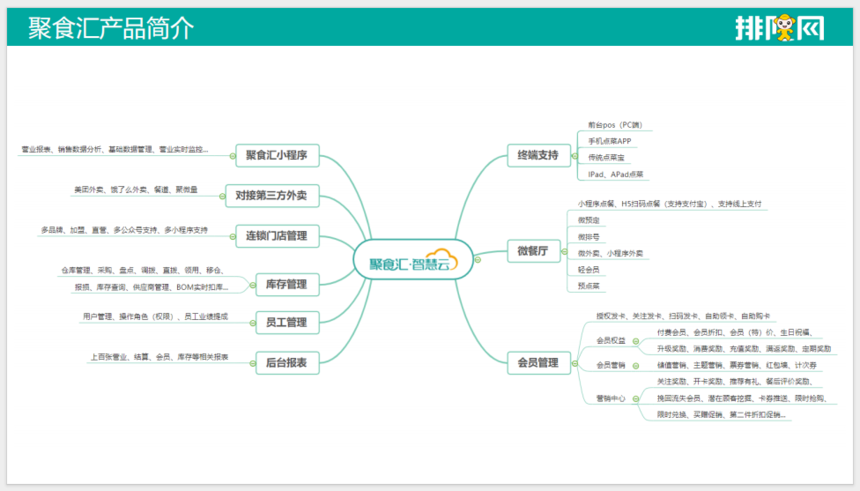Click the 上百张营业、结算 leaf
The height and width of the screenshot is (491, 860).
point(159,357)
